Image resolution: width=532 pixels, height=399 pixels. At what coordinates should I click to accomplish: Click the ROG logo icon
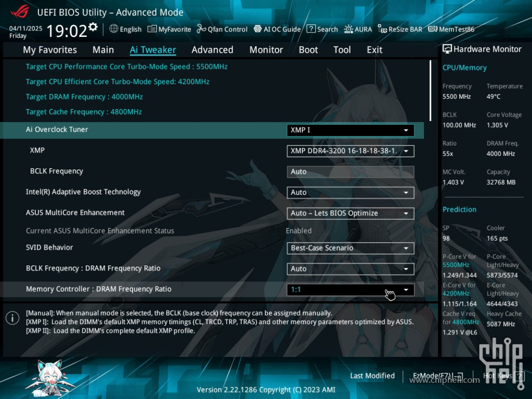pos(20,11)
